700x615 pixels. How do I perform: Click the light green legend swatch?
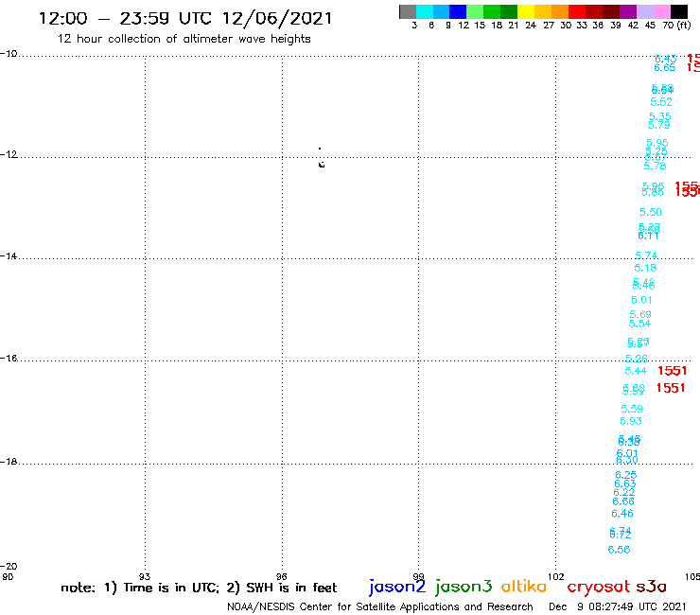point(475,11)
